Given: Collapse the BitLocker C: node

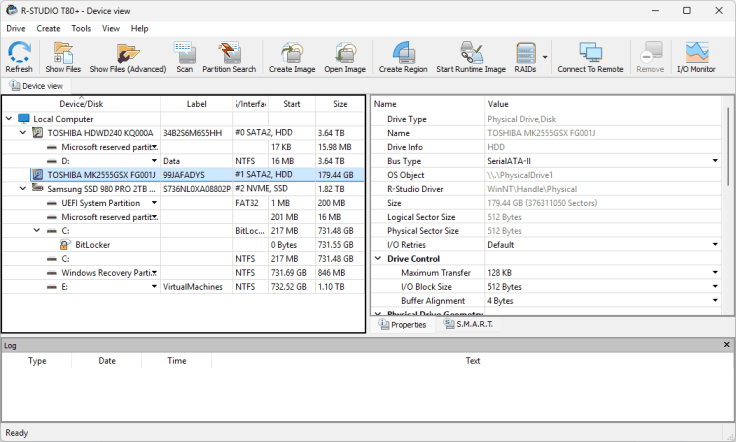Looking at the screenshot, I should click(37, 230).
